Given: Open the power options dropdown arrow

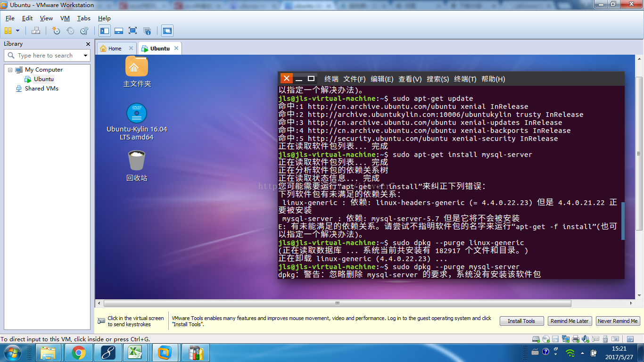Looking at the screenshot, I should pos(18,31).
